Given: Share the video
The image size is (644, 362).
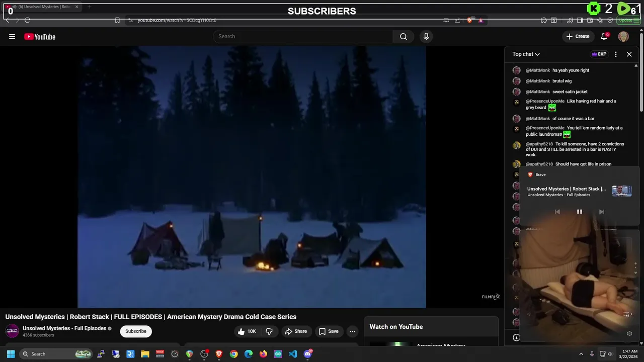Looking at the screenshot, I should pyautogui.click(x=295, y=331).
